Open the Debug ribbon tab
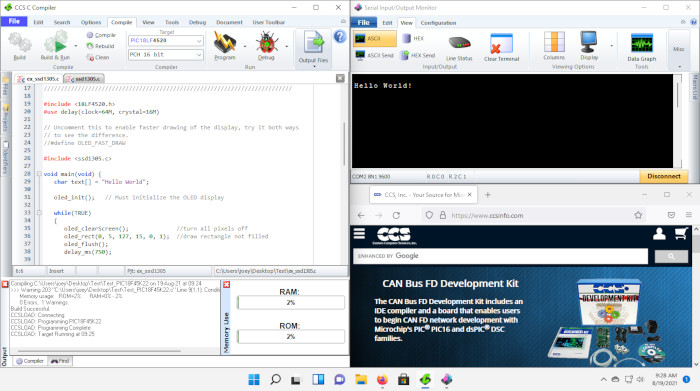This screenshot has width=700, height=391. (x=197, y=22)
